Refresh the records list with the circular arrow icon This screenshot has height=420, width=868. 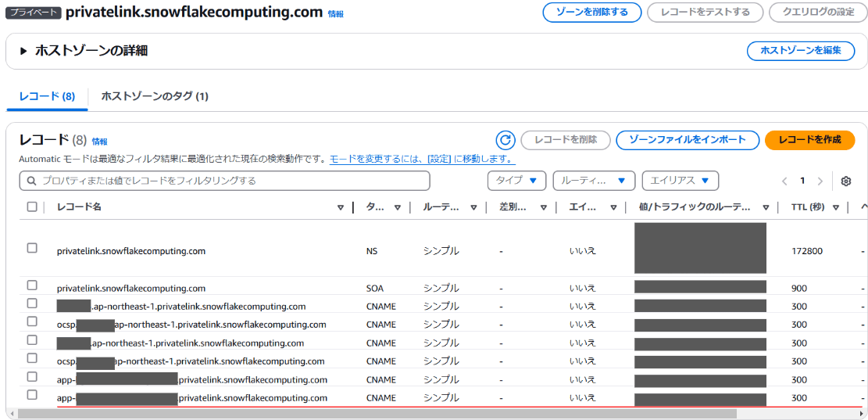click(505, 140)
